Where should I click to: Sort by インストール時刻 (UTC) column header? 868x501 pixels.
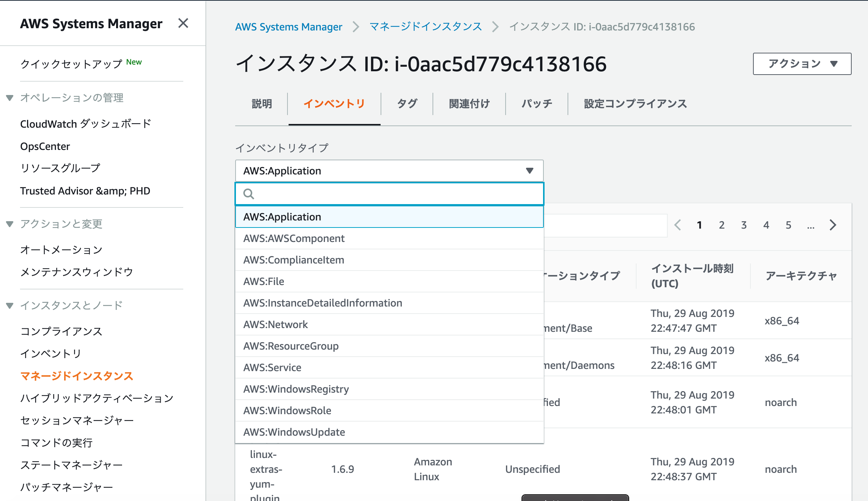click(693, 276)
